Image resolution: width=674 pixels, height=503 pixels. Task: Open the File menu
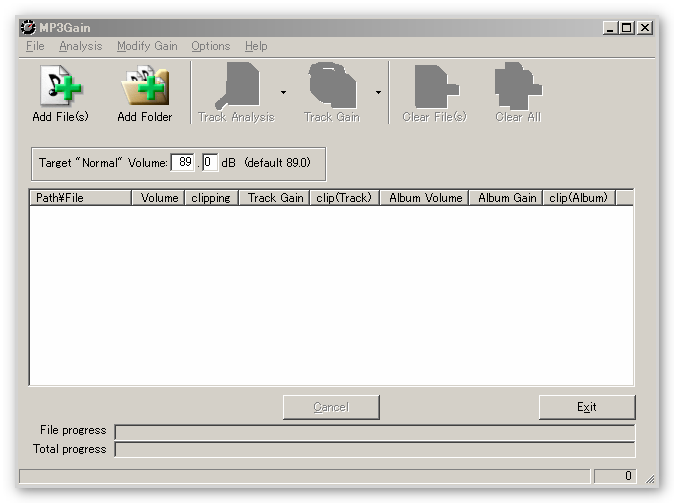(35, 46)
